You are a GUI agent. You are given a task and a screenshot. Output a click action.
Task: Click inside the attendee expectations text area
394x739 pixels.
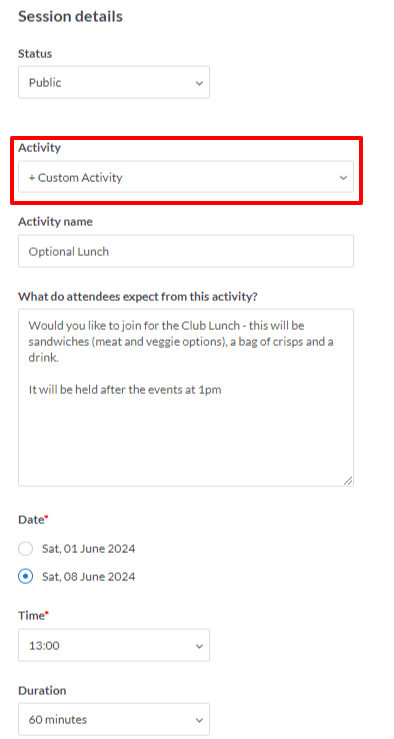point(186,397)
